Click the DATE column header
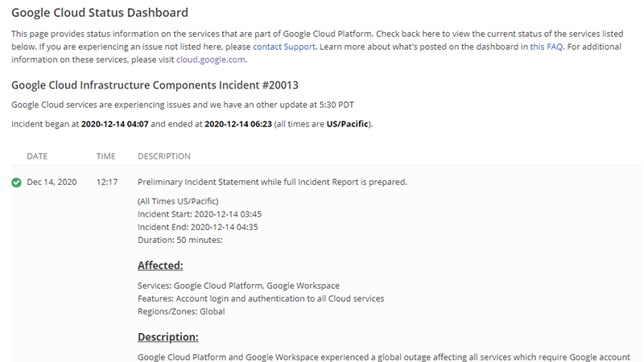Image resolution: width=644 pixels, height=362 pixels. click(37, 156)
